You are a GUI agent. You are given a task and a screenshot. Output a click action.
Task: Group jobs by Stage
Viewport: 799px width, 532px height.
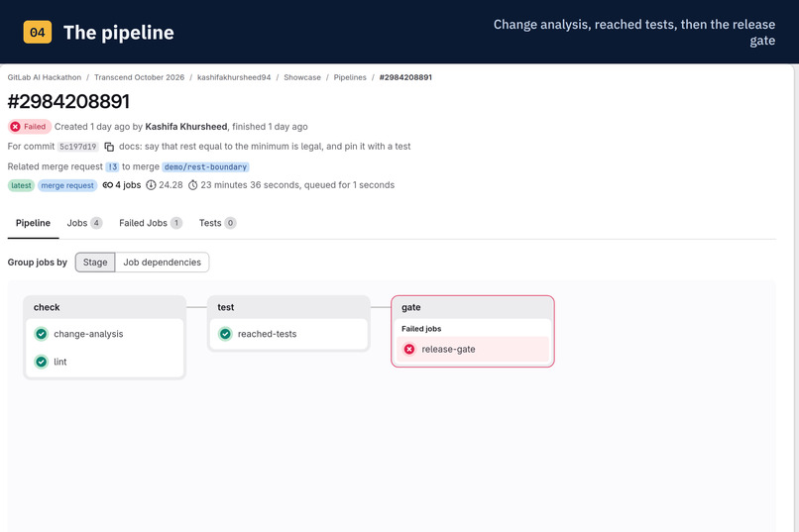click(95, 263)
